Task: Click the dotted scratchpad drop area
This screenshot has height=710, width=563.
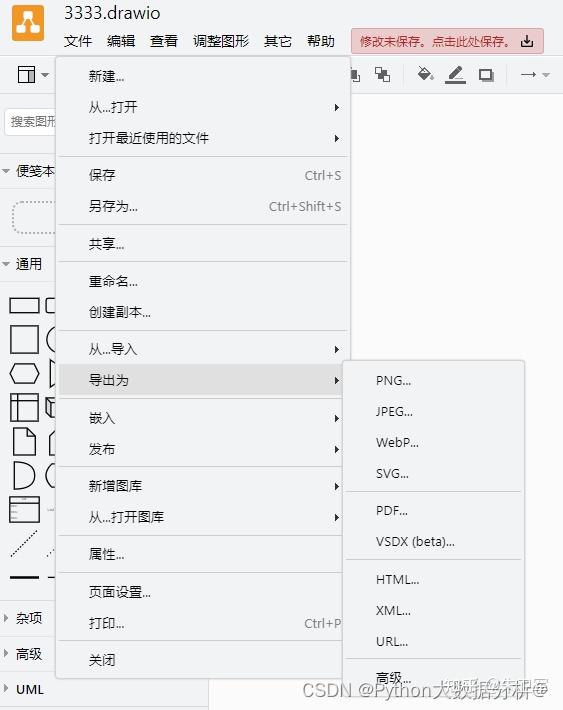Action: point(34,217)
